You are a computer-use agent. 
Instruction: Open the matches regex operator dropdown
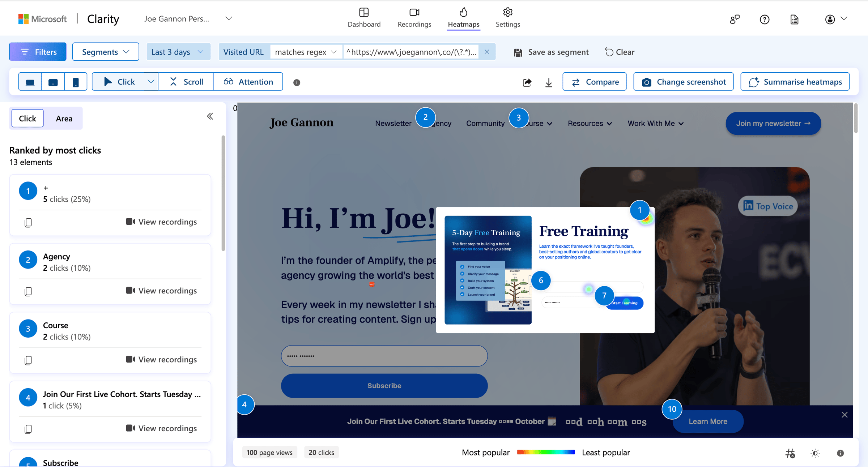(x=306, y=52)
